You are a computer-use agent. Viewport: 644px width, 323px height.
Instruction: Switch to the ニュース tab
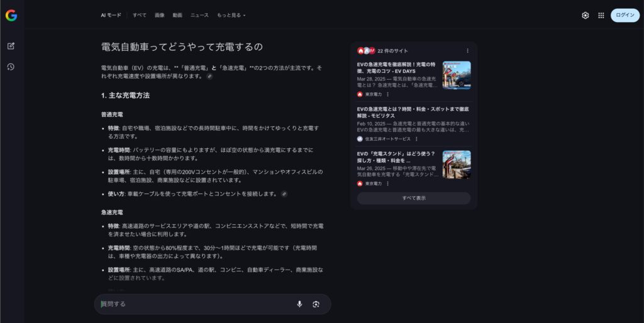click(x=199, y=15)
